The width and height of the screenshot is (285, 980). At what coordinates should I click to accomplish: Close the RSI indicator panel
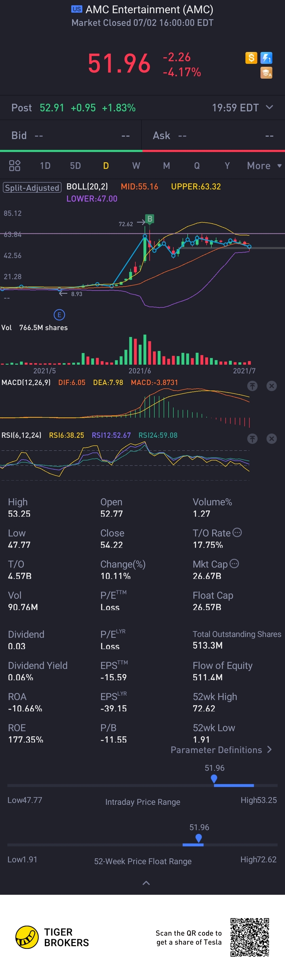click(271, 439)
